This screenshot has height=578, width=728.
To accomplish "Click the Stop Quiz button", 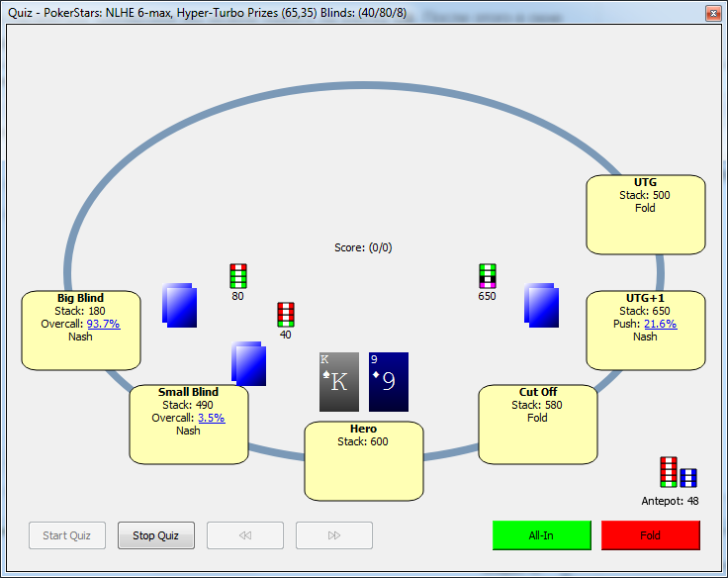I will click(x=156, y=535).
